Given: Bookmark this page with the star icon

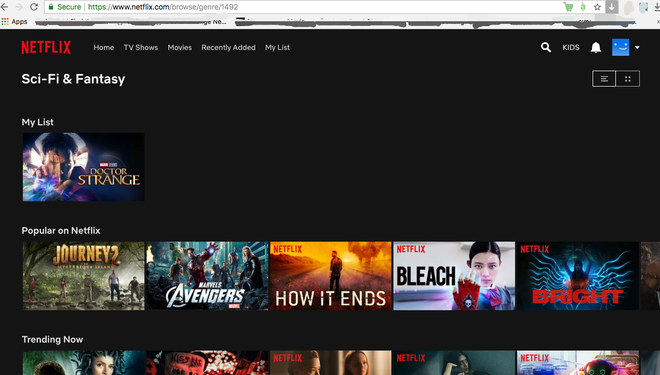Looking at the screenshot, I should click(x=597, y=7).
